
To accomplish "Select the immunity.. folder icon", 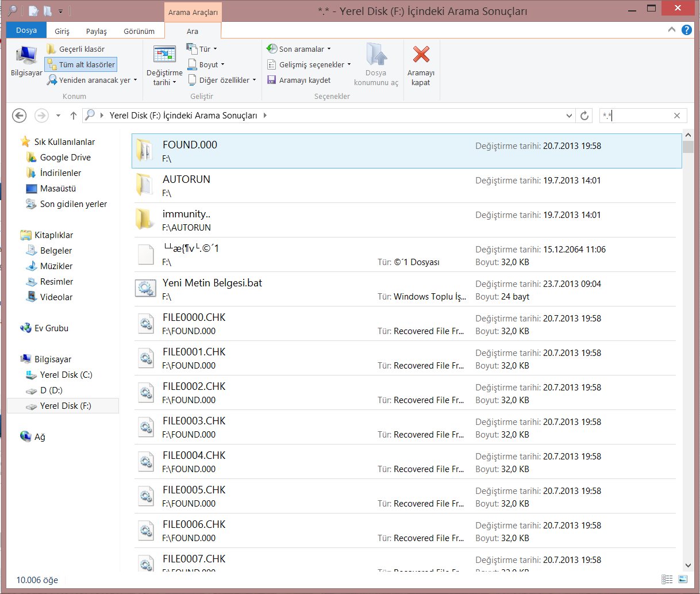I will pos(145,220).
